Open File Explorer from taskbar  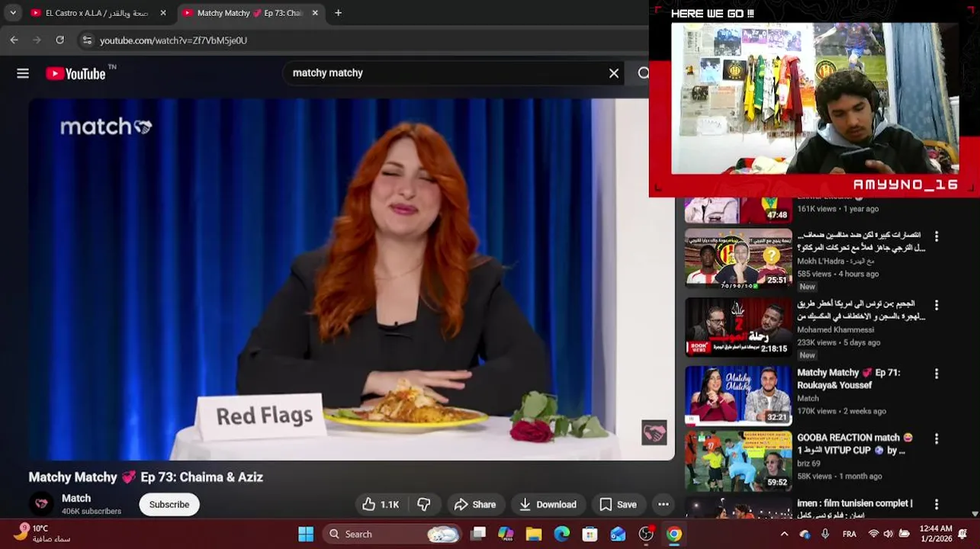pyautogui.click(x=533, y=534)
